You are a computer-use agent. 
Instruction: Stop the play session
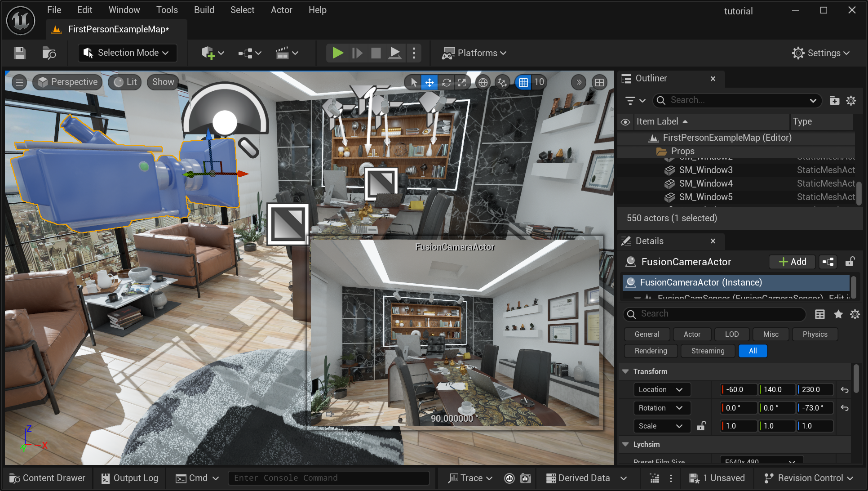[376, 53]
